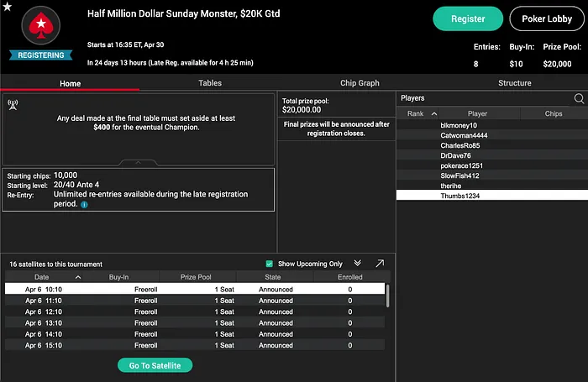Switch to the Home tab

coord(70,83)
